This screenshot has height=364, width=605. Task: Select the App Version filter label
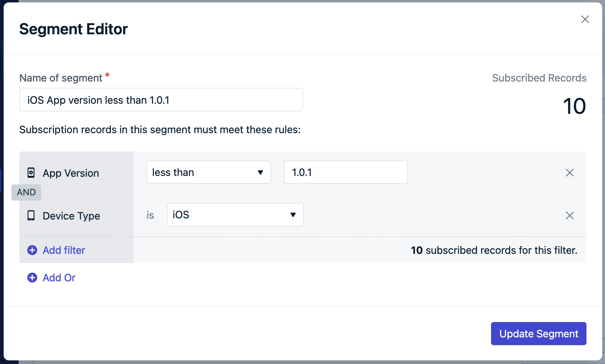point(71,173)
